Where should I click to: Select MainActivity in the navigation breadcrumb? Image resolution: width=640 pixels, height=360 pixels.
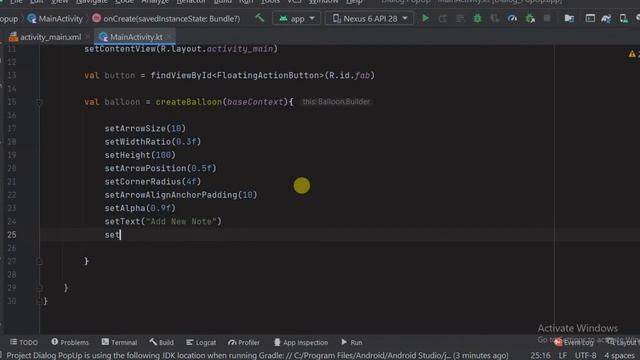click(55, 19)
